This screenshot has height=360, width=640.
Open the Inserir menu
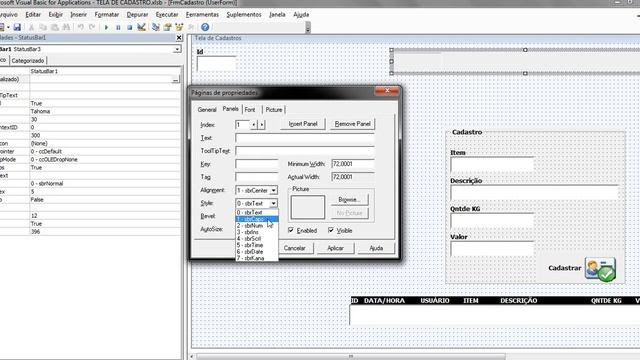coord(78,15)
